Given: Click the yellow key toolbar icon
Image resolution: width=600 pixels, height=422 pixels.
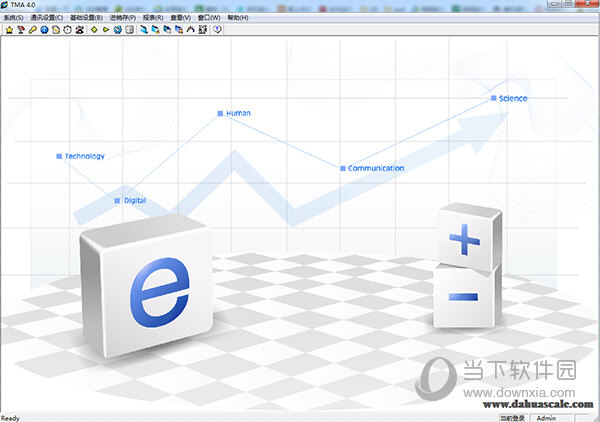Looking at the screenshot, I should (33, 29).
